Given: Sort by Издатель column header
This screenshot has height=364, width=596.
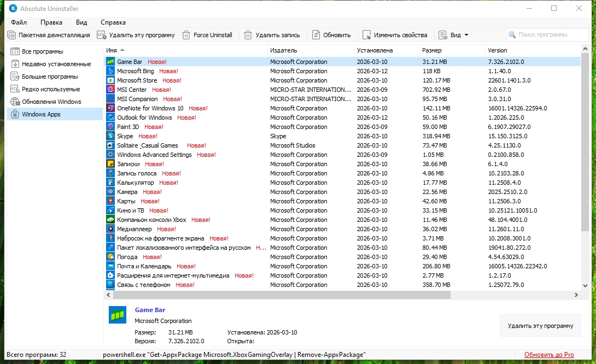Looking at the screenshot, I should point(311,50).
